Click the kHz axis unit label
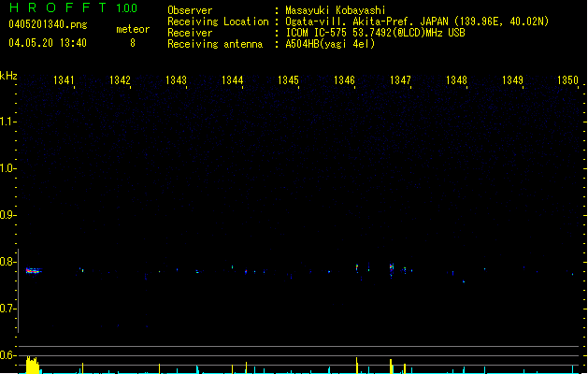Image resolution: width=588 pixels, height=374 pixels. 8,76
